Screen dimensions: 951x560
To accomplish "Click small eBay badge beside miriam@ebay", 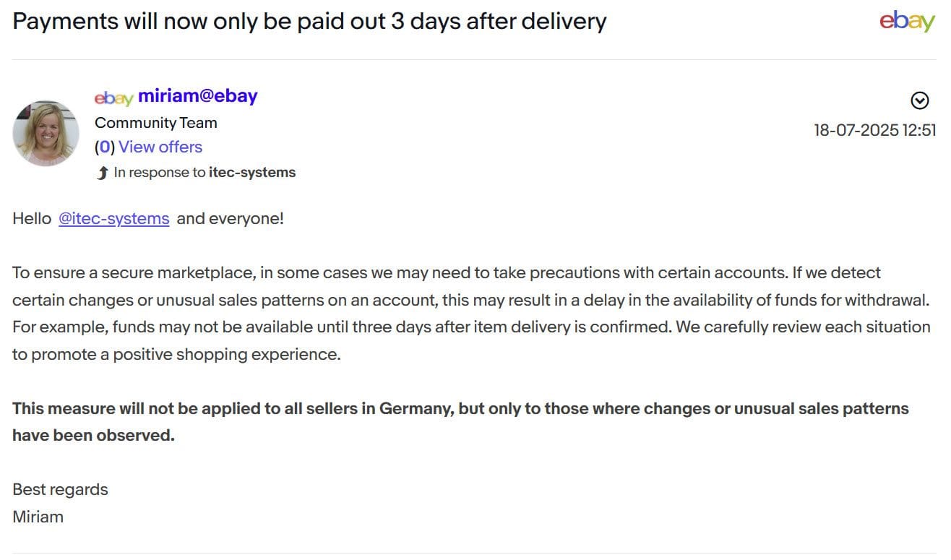I will tap(113, 98).
